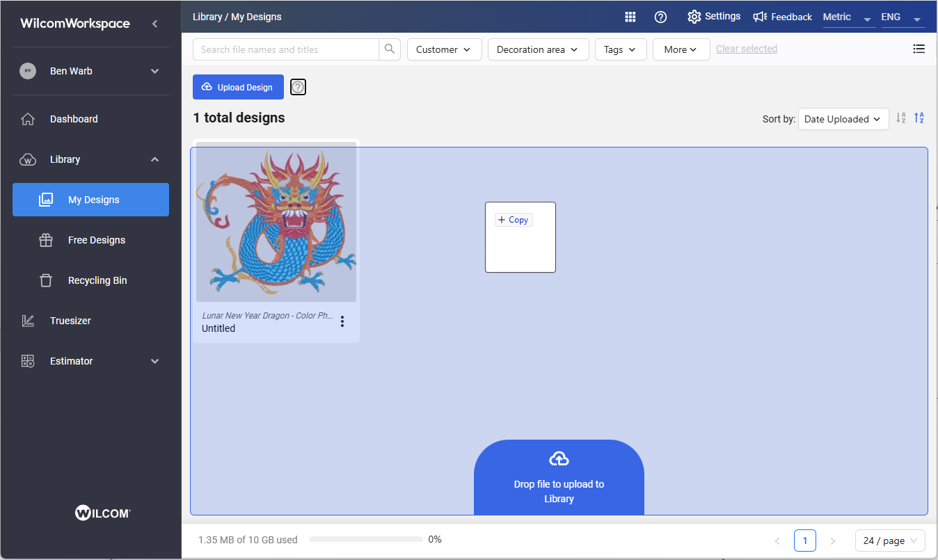Sort designs in ascending order
Screen dimensions: 938x560
pyautogui.click(x=919, y=118)
